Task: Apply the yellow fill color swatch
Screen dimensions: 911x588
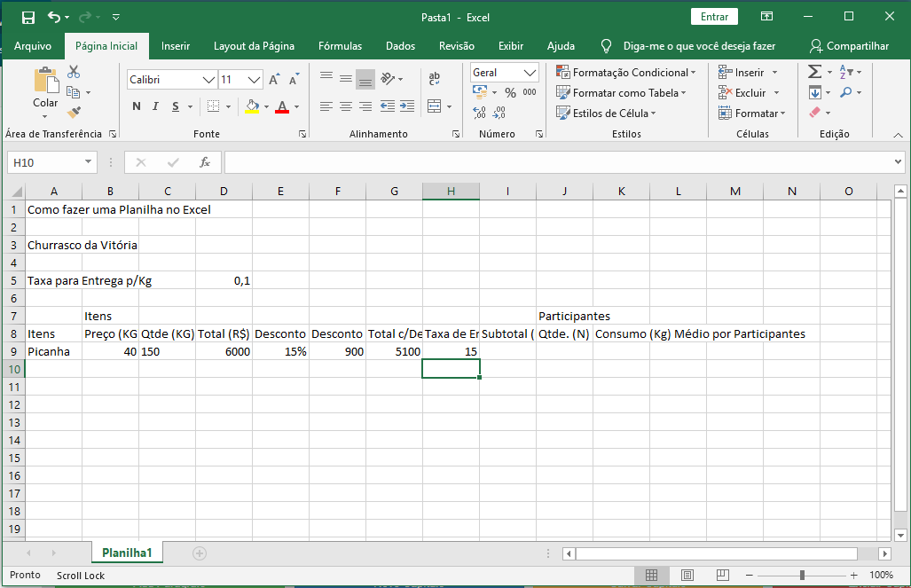Action: [x=252, y=106]
